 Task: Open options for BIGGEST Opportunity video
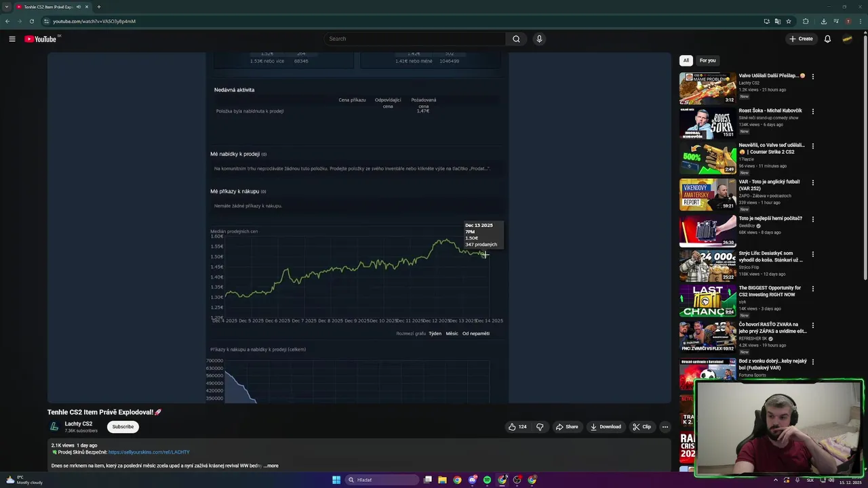coord(812,289)
